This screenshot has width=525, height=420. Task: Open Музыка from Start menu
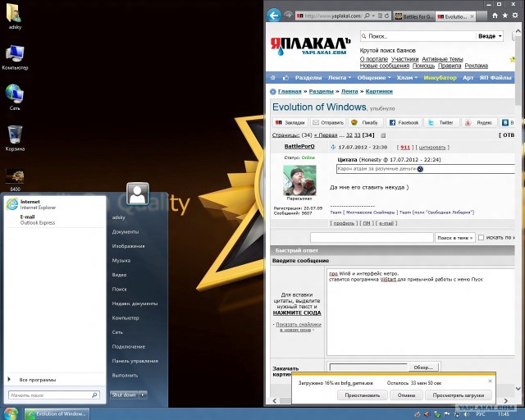121,261
